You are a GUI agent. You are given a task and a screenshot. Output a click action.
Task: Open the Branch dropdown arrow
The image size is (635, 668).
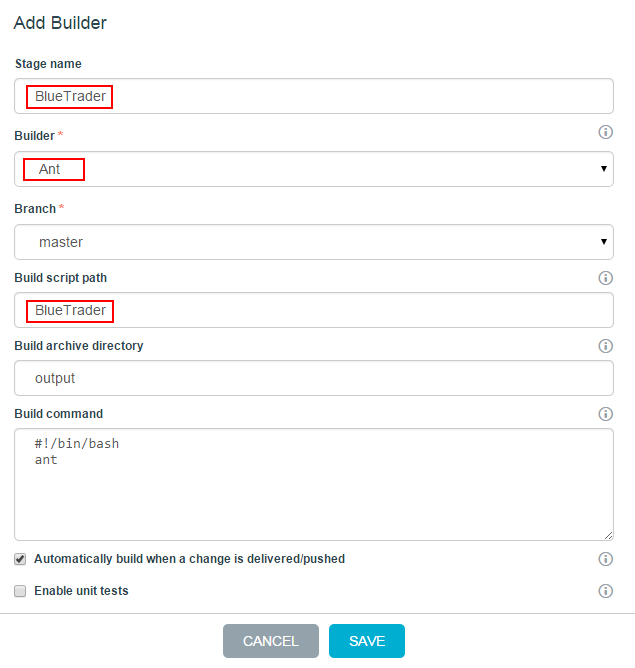tap(604, 242)
